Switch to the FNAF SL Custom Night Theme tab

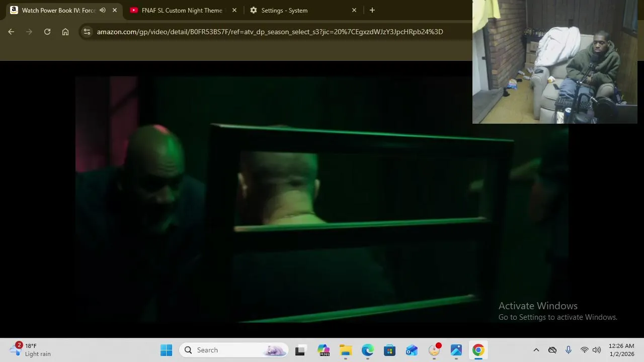(182, 10)
